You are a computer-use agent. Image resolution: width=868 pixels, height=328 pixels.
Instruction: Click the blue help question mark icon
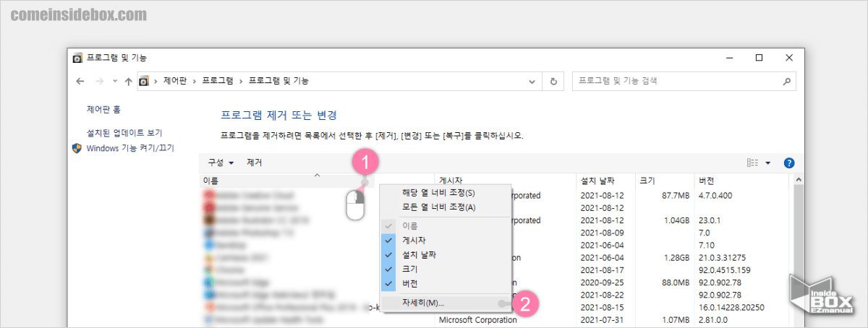click(x=789, y=163)
